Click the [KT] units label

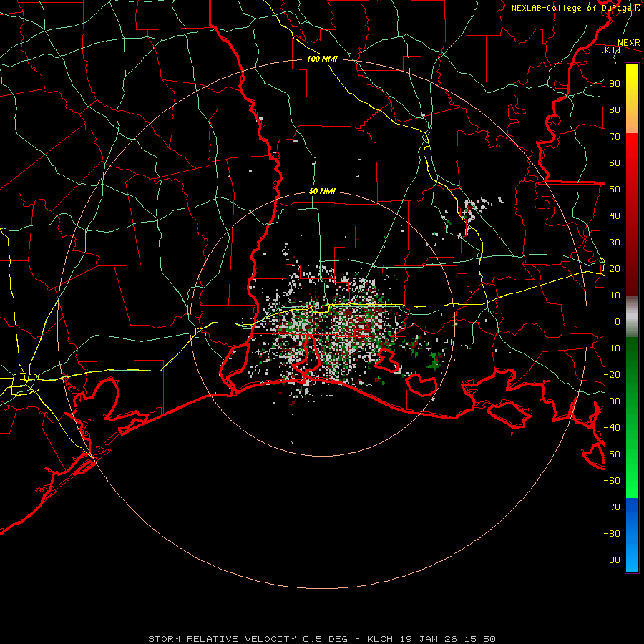pos(610,49)
